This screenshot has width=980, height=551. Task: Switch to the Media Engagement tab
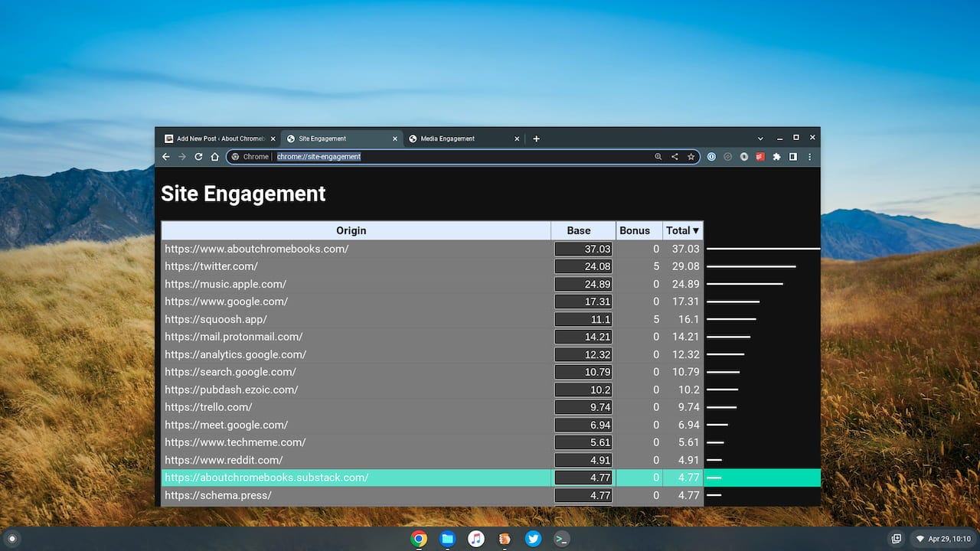463,139
